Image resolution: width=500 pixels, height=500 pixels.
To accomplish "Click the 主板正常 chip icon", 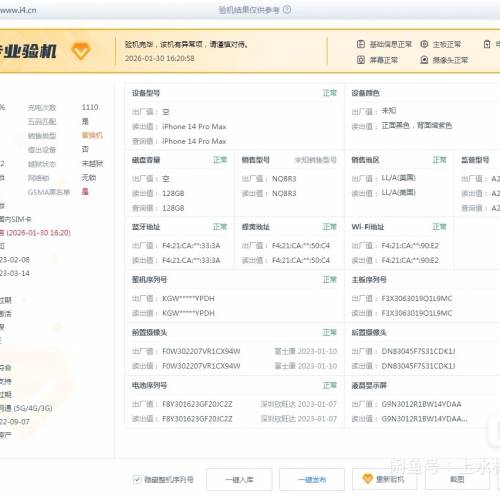I will tap(424, 44).
